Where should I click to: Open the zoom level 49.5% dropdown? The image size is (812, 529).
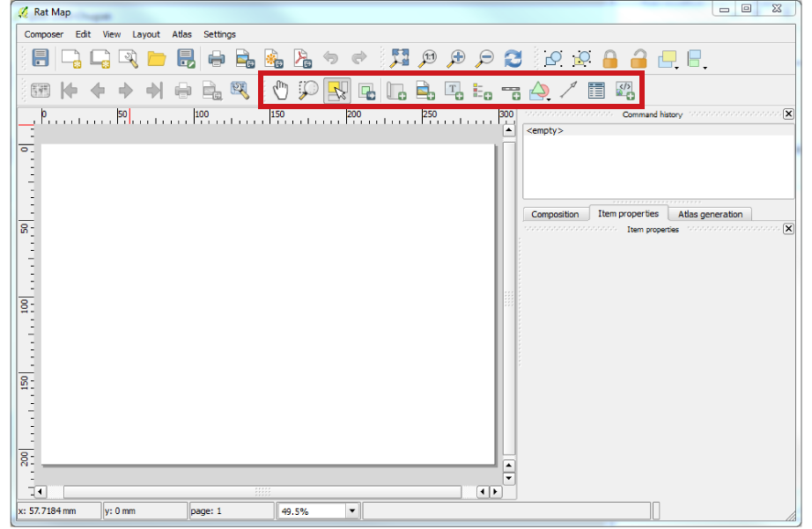tap(351, 511)
